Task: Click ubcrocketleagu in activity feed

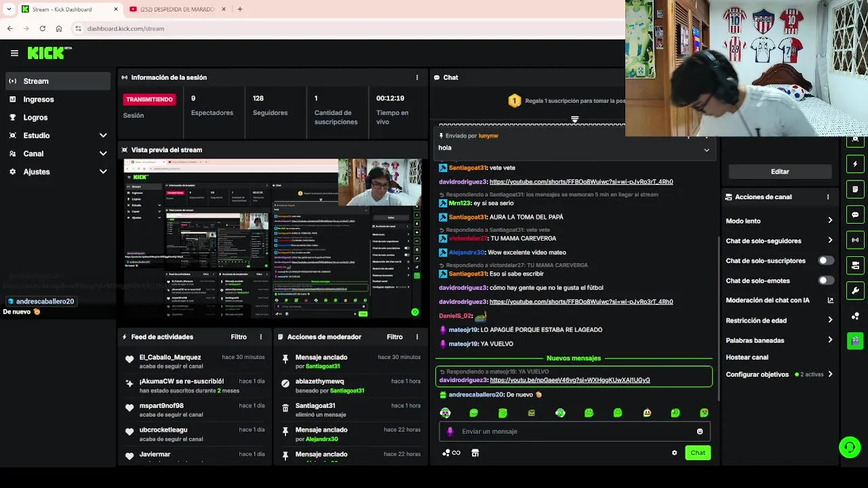Action: [163, 430]
